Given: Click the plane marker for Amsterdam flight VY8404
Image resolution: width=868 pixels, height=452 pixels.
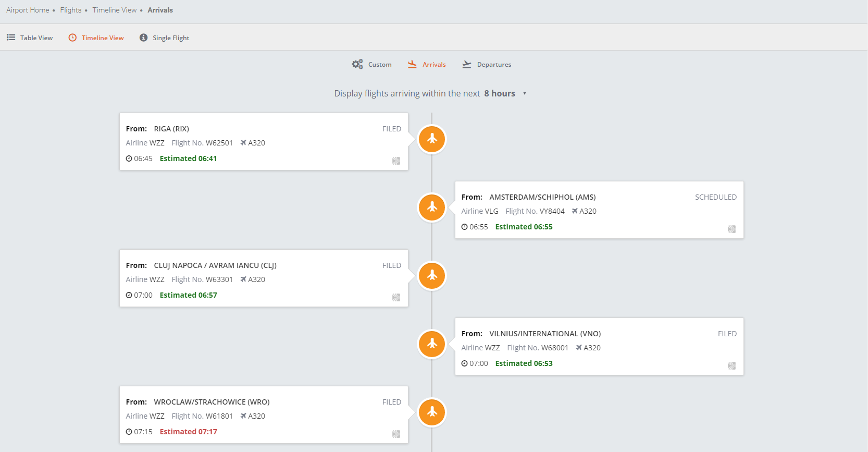Looking at the screenshot, I should point(432,207).
